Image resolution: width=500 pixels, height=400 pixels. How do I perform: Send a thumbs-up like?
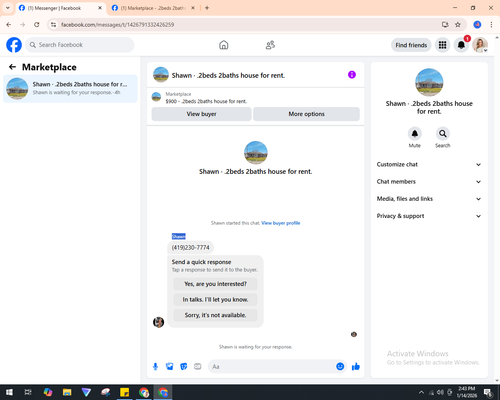(x=356, y=367)
